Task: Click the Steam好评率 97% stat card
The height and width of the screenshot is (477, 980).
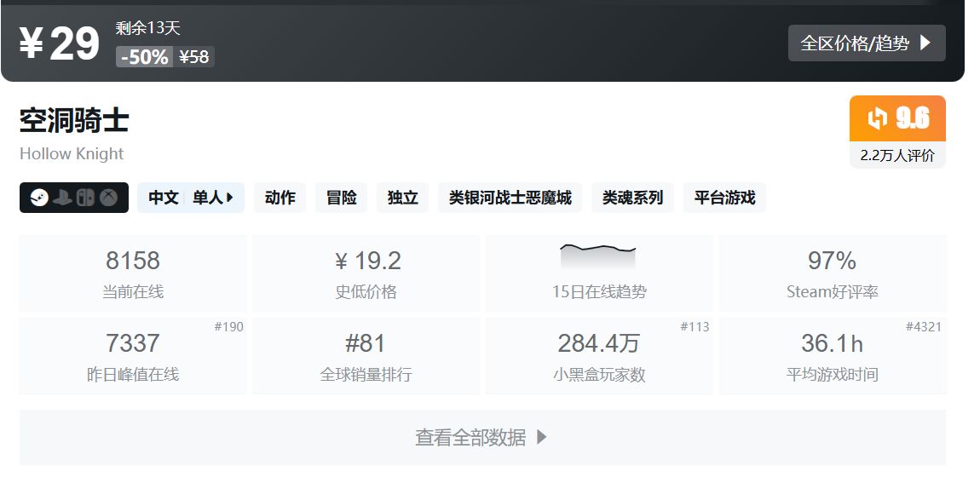Action: pyautogui.click(x=833, y=273)
